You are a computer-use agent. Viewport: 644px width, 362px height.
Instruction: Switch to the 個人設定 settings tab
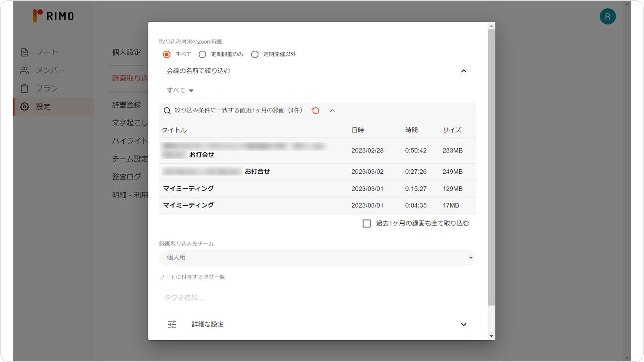tap(127, 52)
